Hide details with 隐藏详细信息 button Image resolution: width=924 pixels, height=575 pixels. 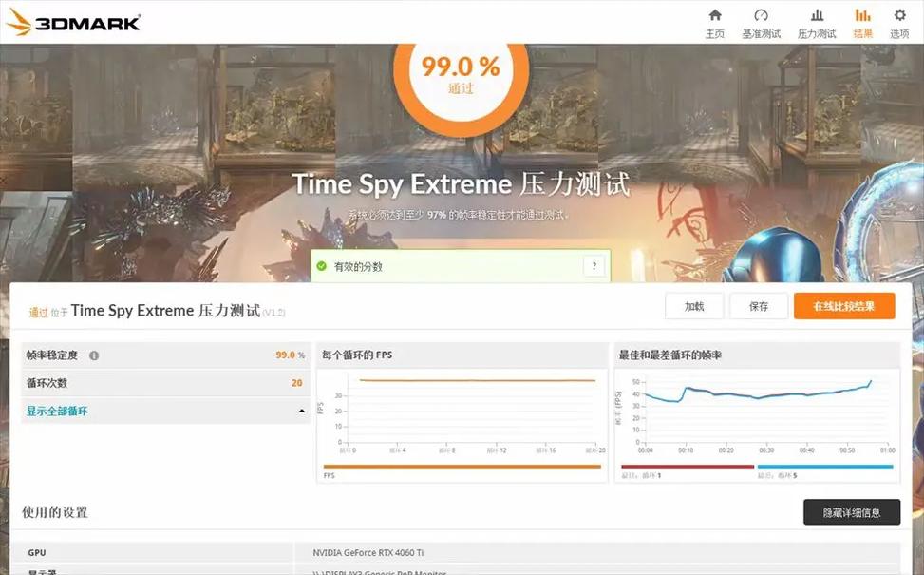pos(851,512)
